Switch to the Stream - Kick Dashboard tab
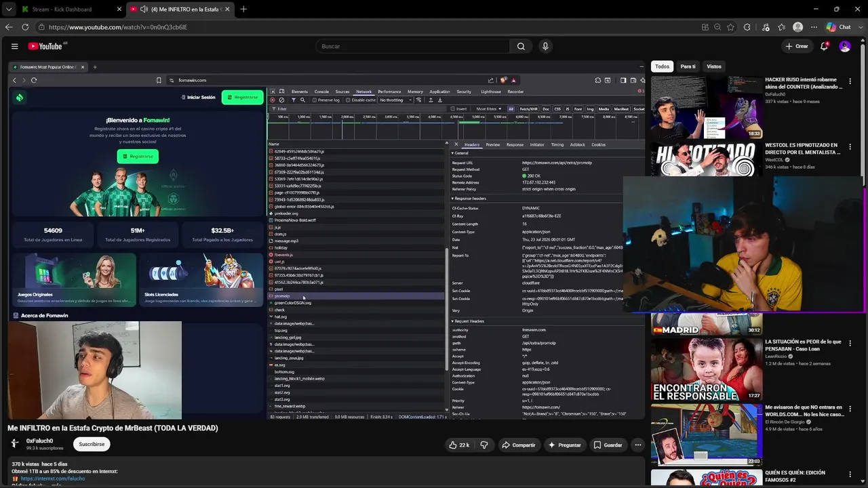This screenshot has width=868, height=488. coord(71,9)
